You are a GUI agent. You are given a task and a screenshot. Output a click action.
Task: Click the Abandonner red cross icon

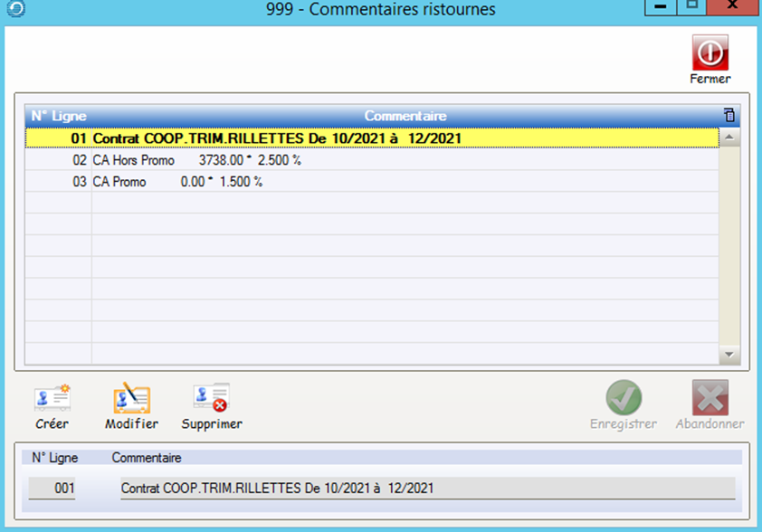710,398
